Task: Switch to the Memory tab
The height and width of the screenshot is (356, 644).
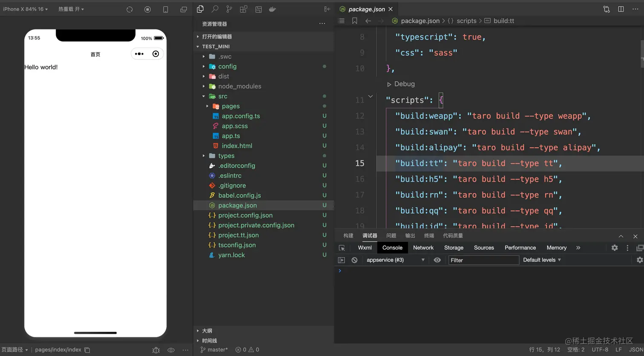Action: click(556, 247)
